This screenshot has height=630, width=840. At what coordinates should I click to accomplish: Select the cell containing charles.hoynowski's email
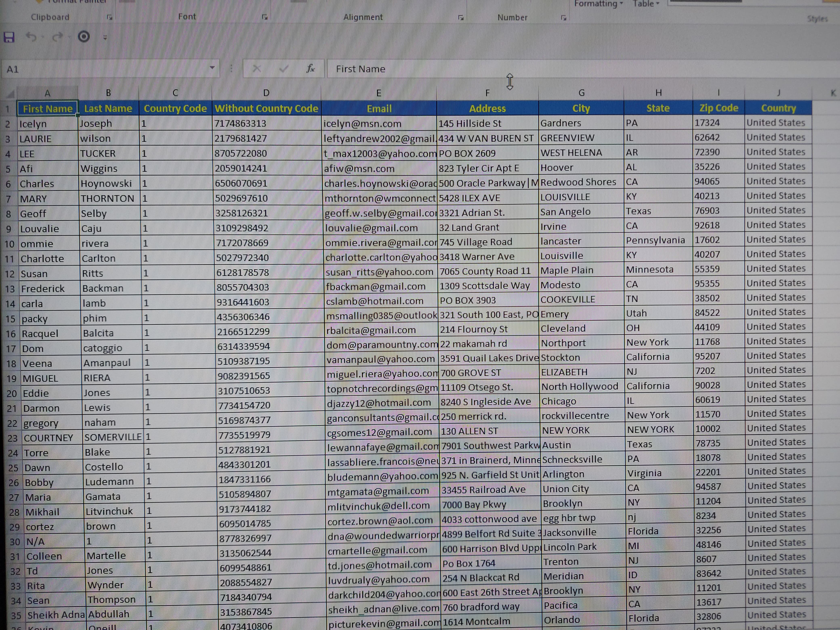[x=380, y=183]
